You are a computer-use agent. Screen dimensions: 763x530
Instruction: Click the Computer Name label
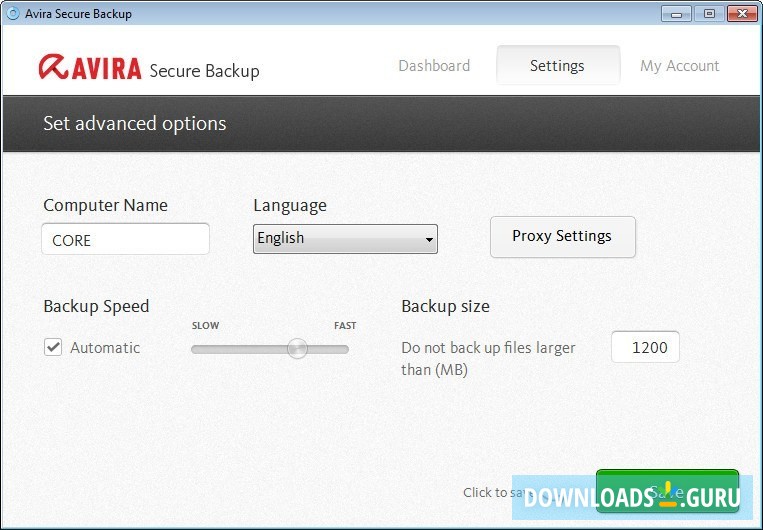[x=106, y=205]
